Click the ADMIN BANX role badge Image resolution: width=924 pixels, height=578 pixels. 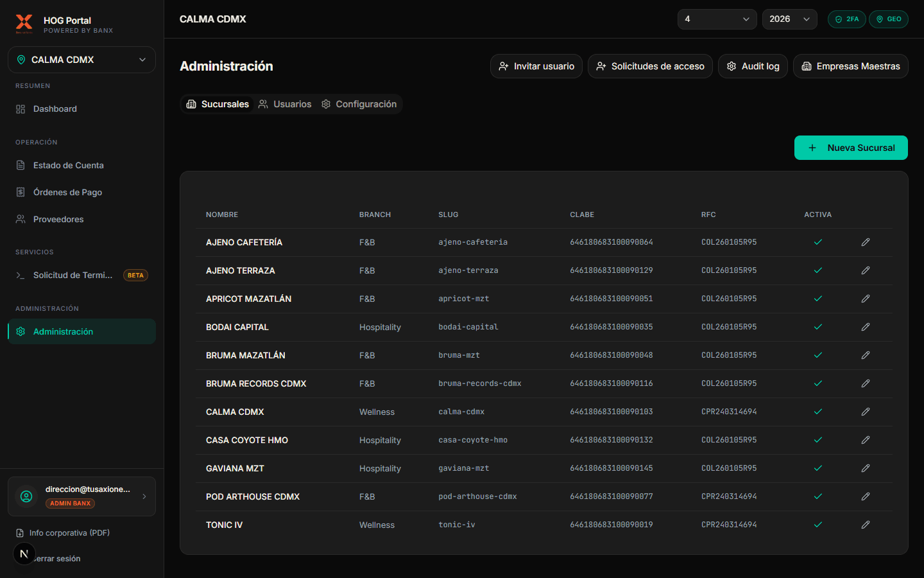click(70, 504)
